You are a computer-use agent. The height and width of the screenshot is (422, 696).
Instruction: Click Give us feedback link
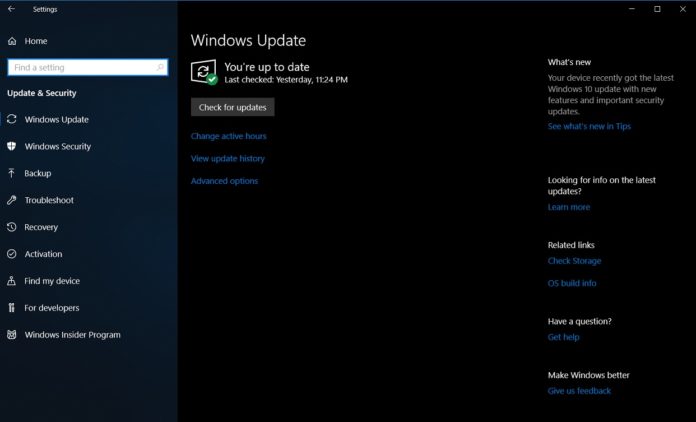(579, 391)
